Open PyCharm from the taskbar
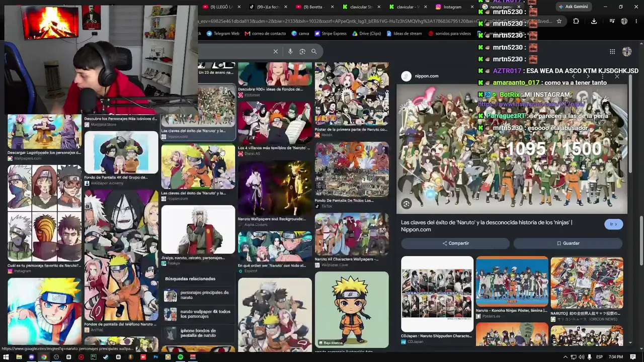The height and width of the screenshot is (362, 644). (94, 357)
